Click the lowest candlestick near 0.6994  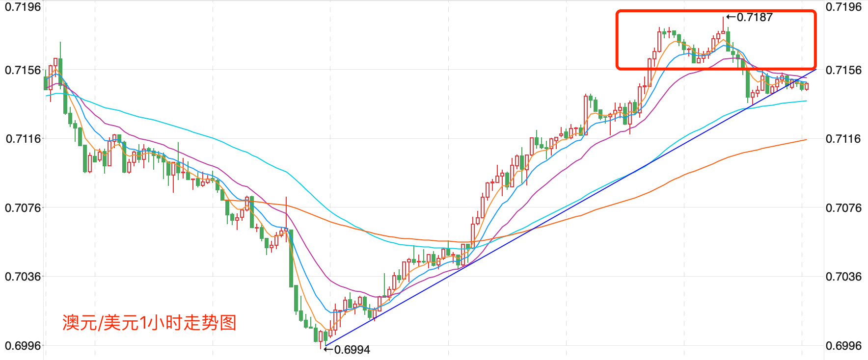pos(321,337)
